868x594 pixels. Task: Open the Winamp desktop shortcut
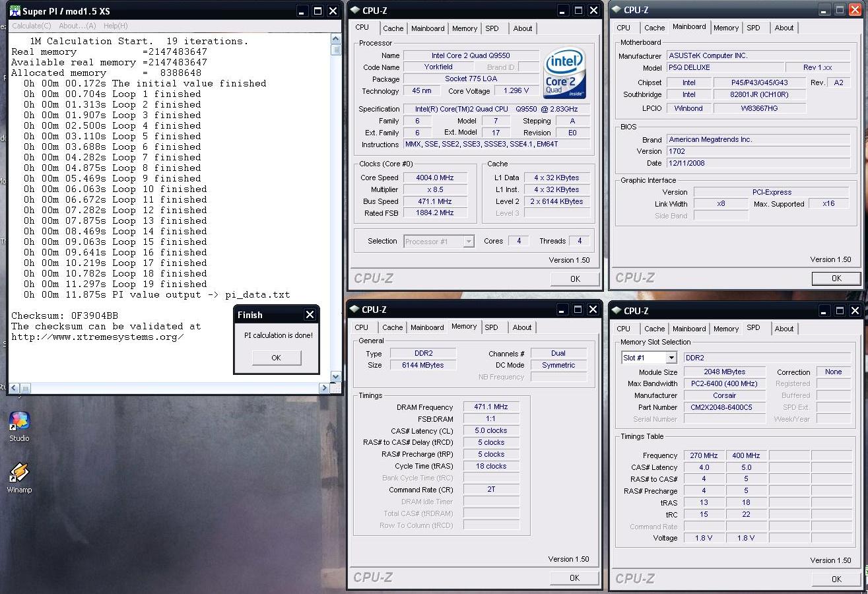19,478
